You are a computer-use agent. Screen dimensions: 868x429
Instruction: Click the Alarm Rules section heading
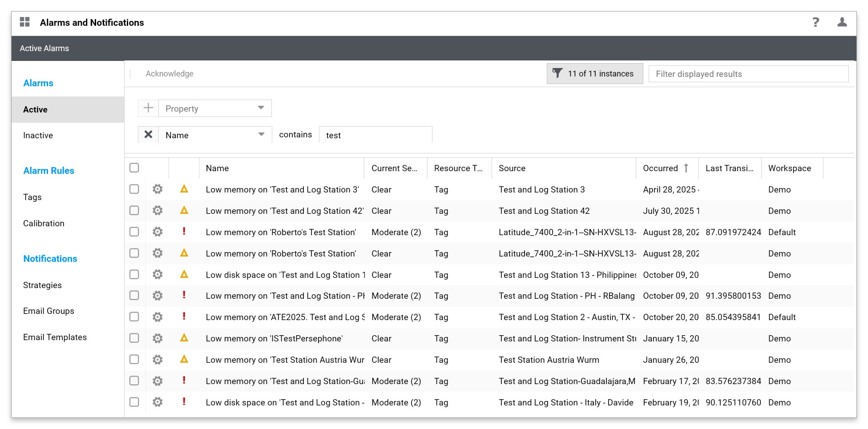pyautogui.click(x=48, y=171)
